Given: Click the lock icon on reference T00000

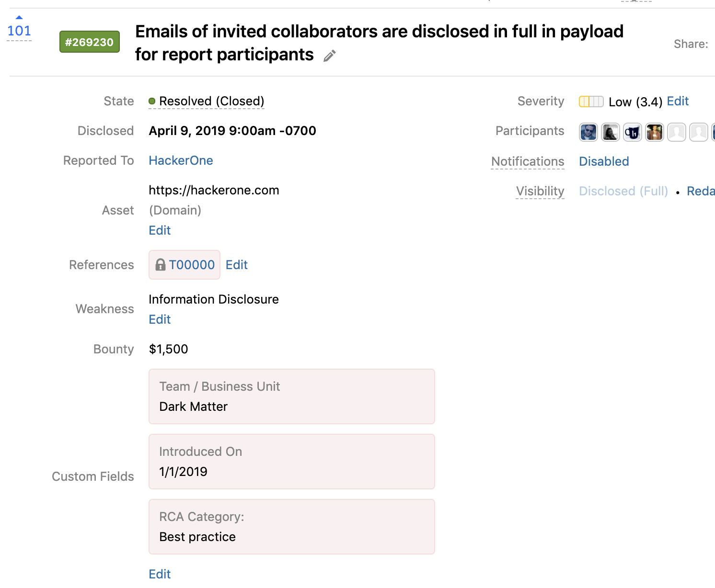Looking at the screenshot, I should click(x=161, y=265).
